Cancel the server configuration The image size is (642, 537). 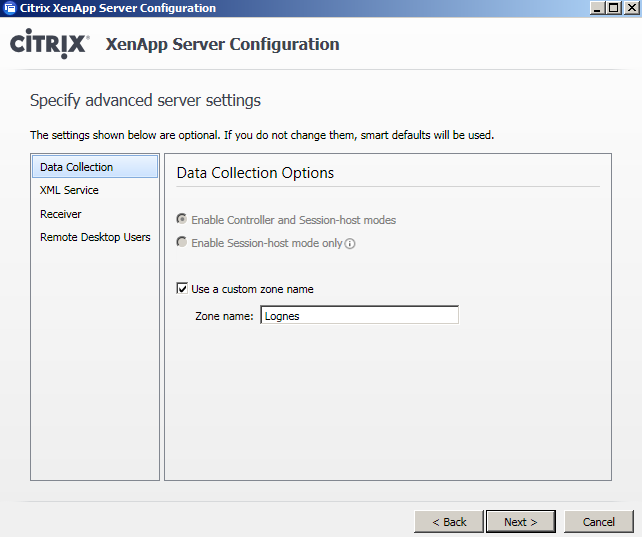[x=599, y=522]
